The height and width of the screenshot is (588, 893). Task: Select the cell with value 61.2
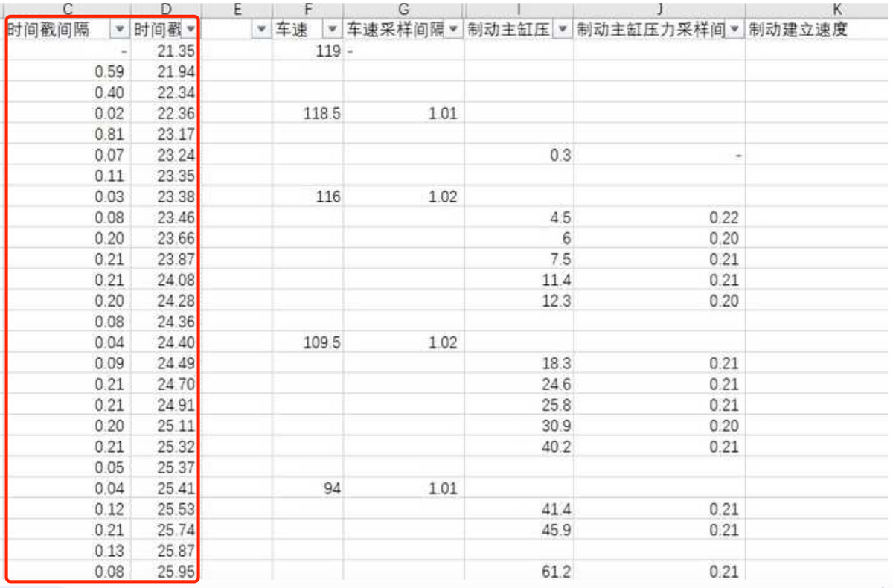point(519,572)
